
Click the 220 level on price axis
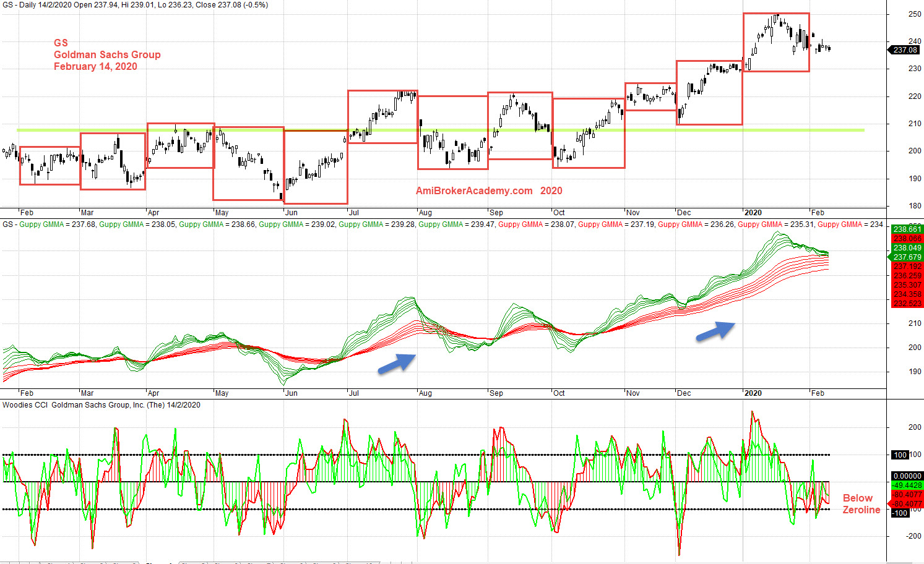[914, 96]
